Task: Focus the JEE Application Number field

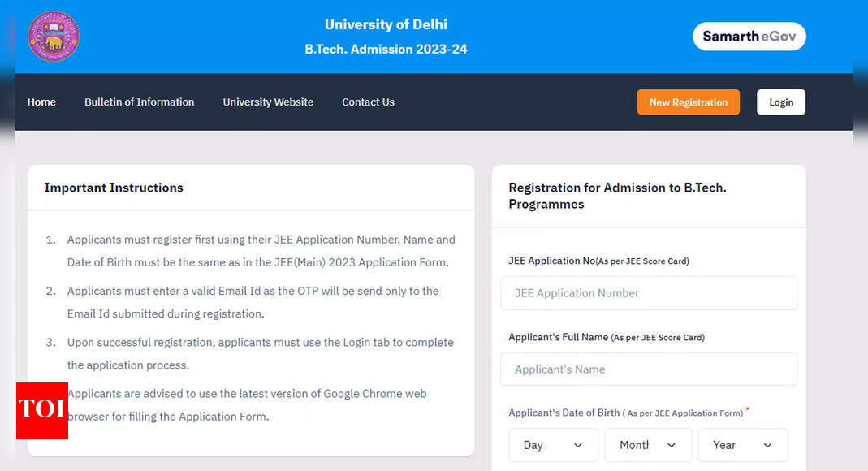Action: [649, 293]
